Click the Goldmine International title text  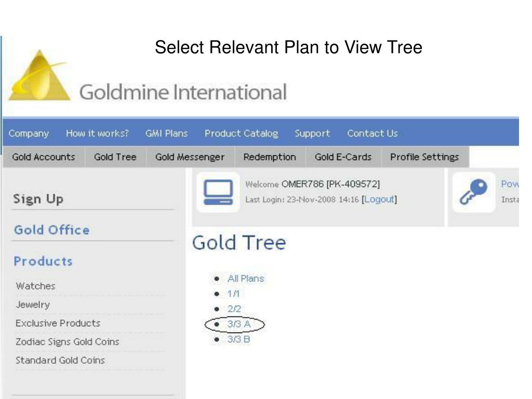183,92
